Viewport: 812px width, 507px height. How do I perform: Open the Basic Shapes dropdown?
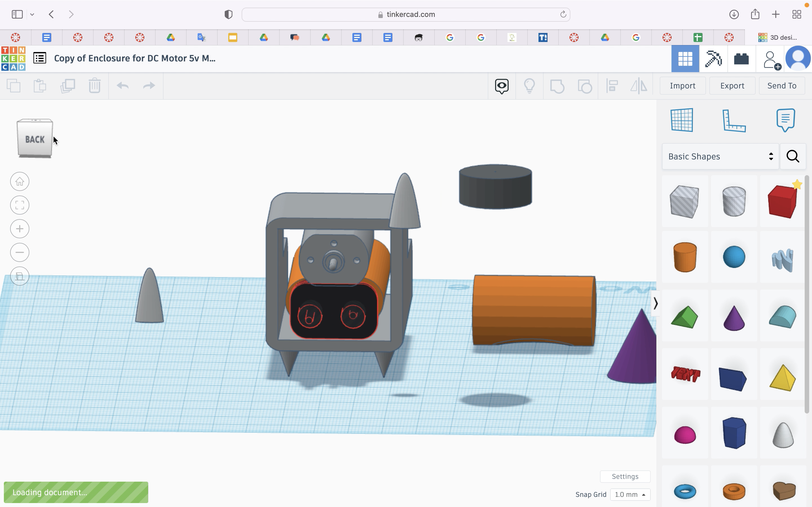(x=720, y=157)
